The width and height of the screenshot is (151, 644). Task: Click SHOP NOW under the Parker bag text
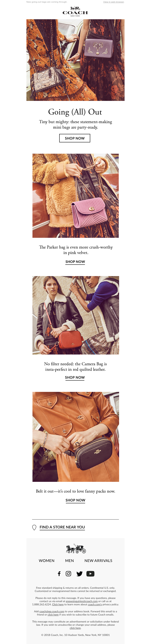(x=75, y=262)
